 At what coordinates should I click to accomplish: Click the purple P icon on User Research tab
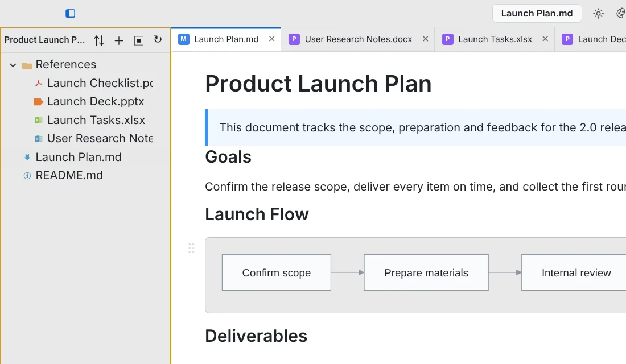tap(294, 39)
